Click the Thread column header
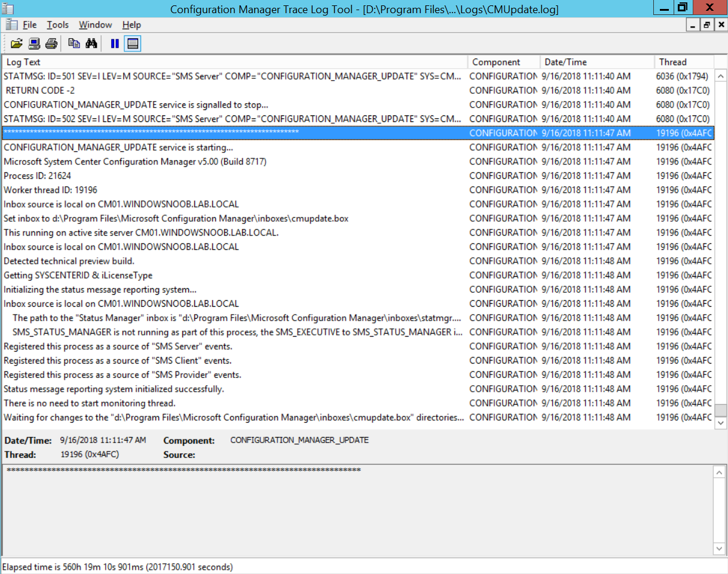Viewport: 728px width, 574px height. [x=684, y=62]
